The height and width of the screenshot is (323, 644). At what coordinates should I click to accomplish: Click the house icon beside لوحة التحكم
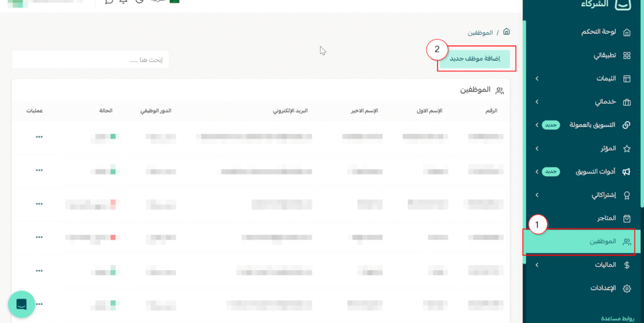pos(626,31)
